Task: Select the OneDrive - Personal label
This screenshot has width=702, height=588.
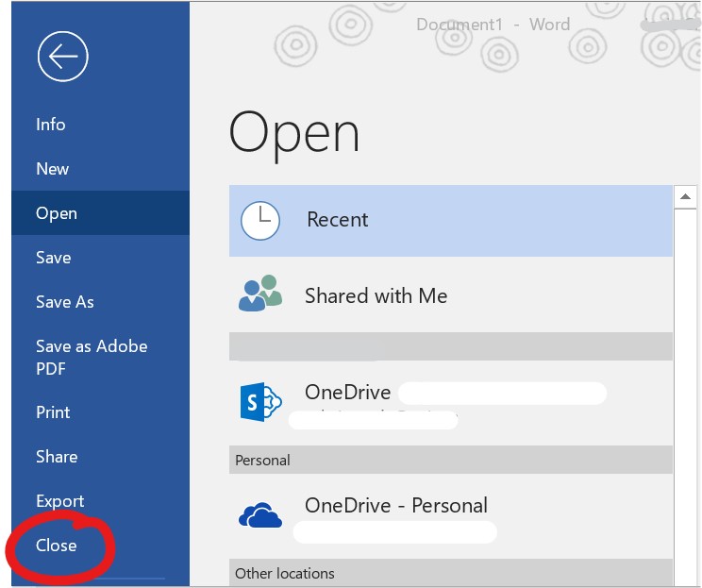Action: [x=396, y=506]
